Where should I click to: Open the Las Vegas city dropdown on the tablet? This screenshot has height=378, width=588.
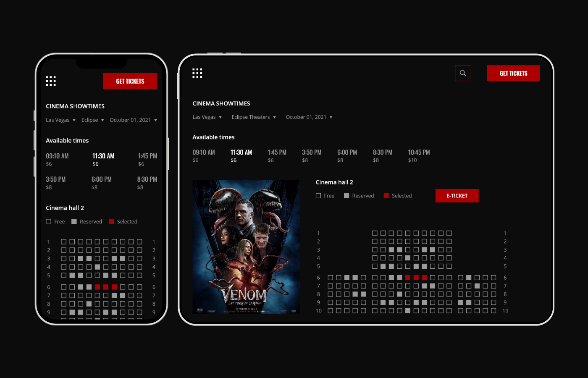pos(207,117)
